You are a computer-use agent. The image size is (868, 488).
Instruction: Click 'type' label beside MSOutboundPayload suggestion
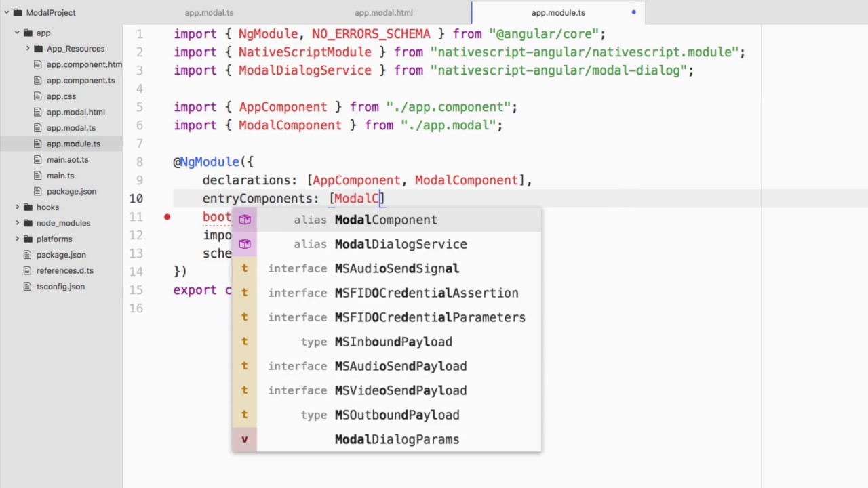click(x=314, y=415)
